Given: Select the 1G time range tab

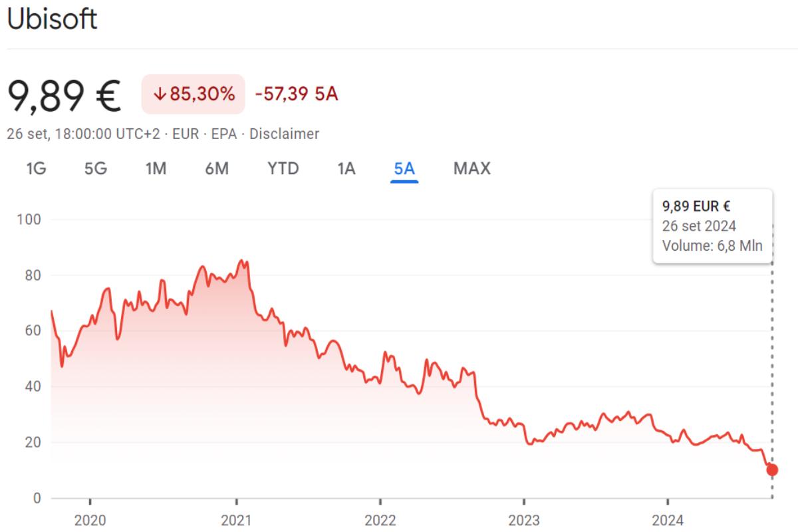Looking at the screenshot, I should [36, 169].
